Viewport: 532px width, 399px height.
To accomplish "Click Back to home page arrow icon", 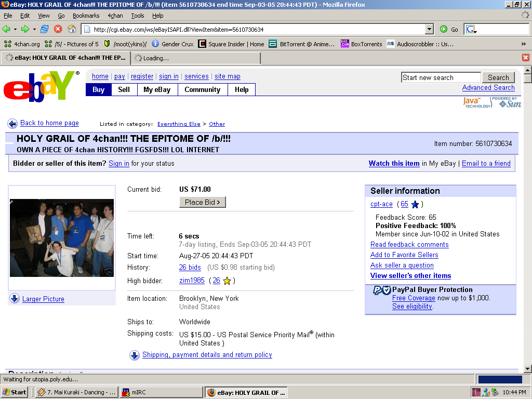I will coord(12,124).
